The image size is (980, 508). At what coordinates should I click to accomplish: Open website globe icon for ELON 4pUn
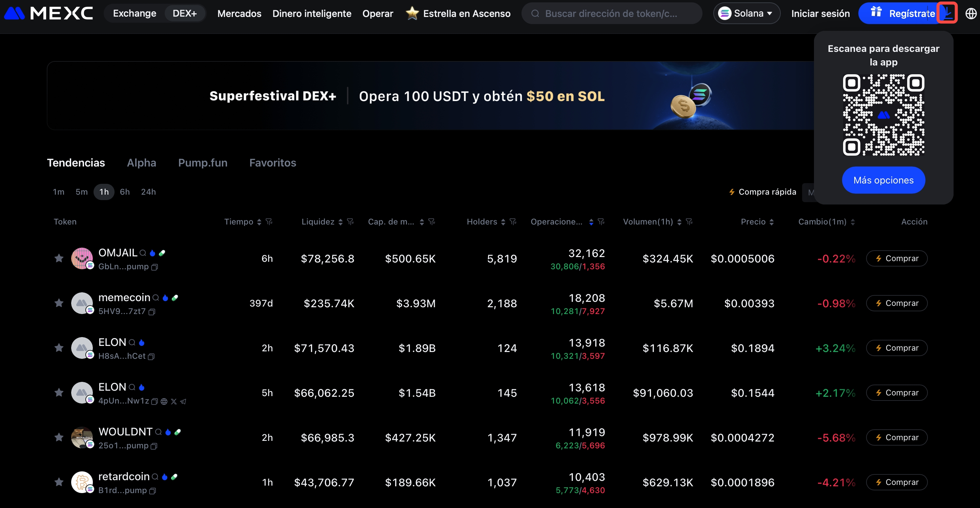pos(164,402)
